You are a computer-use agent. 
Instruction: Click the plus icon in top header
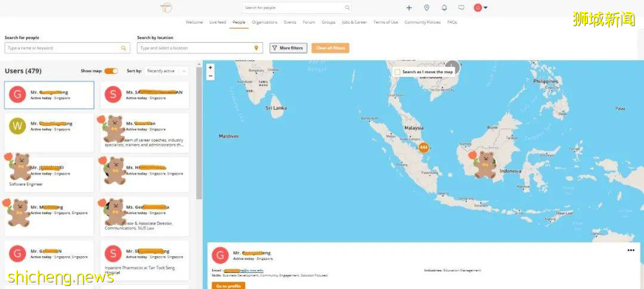pos(408,8)
